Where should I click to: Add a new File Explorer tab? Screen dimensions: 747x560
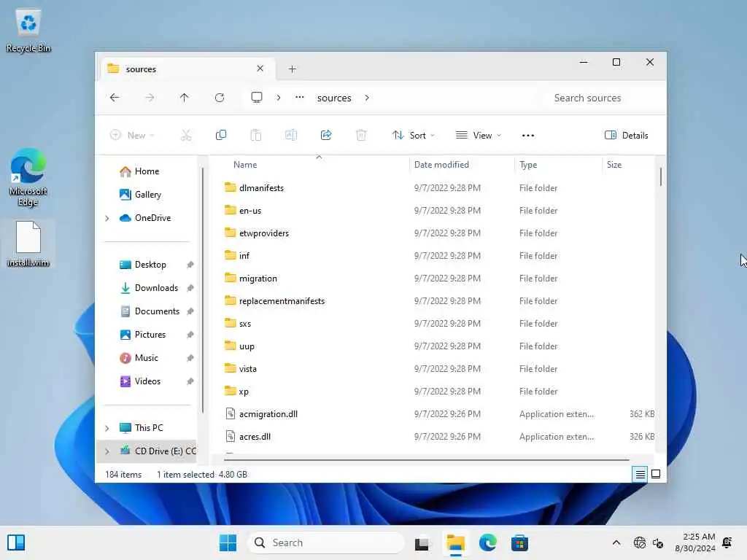[292, 69]
